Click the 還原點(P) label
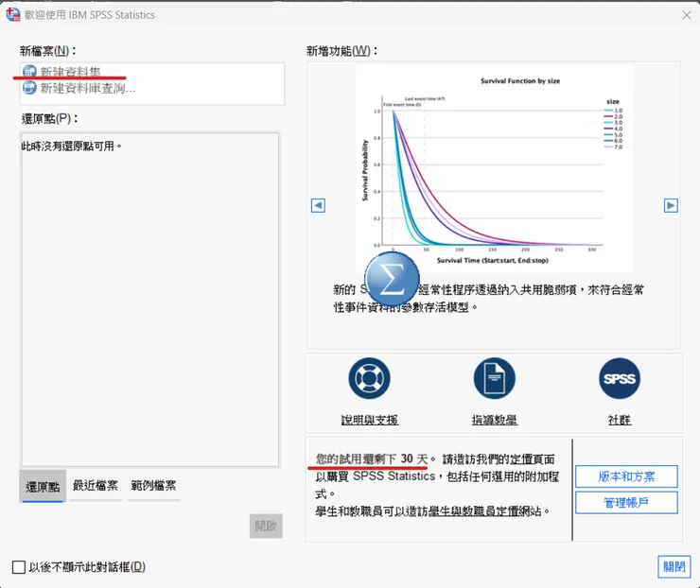Screen dimensions: 700x588 [49, 119]
